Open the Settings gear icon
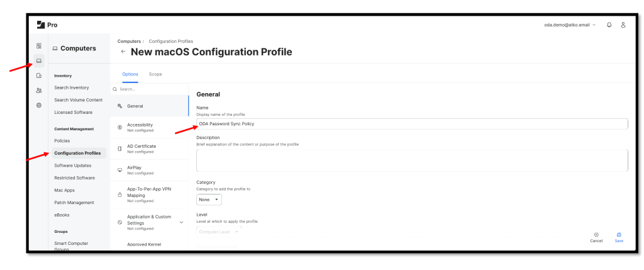644x270 pixels. coord(38,104)
